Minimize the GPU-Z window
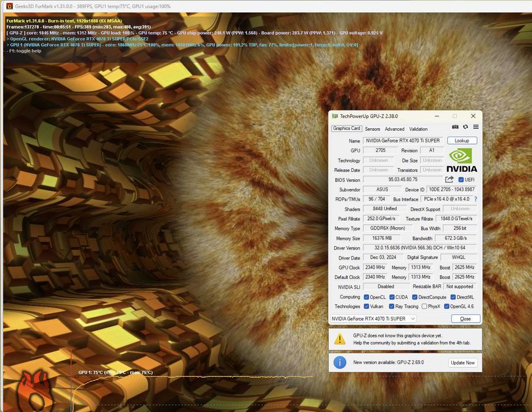The height and width of the screenshot is (412, 532). click(x=437, y=116)
